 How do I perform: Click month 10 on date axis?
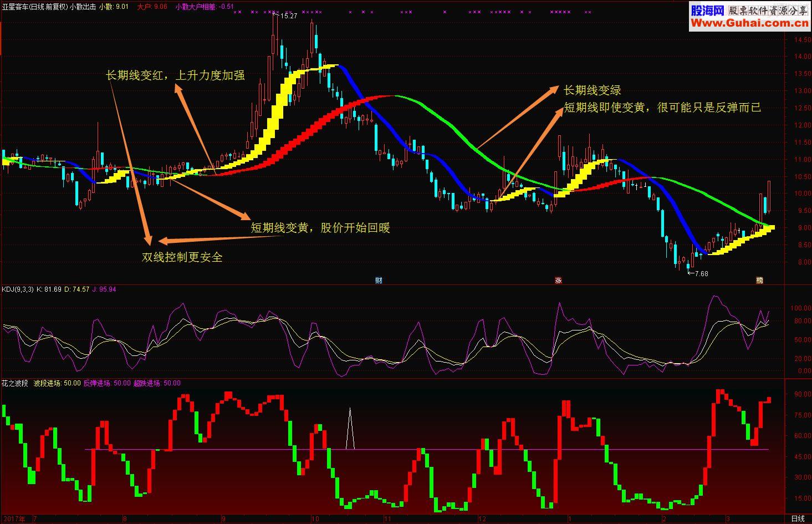point(315,519)
